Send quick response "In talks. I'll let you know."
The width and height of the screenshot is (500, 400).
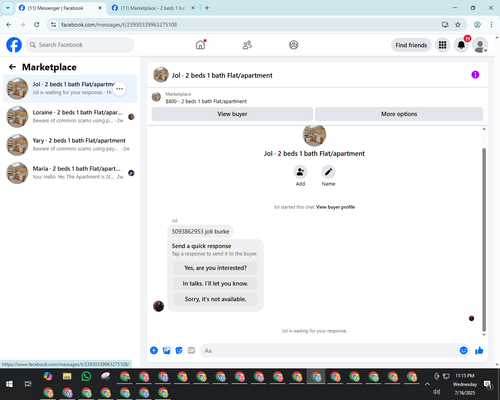coord(215,284)
